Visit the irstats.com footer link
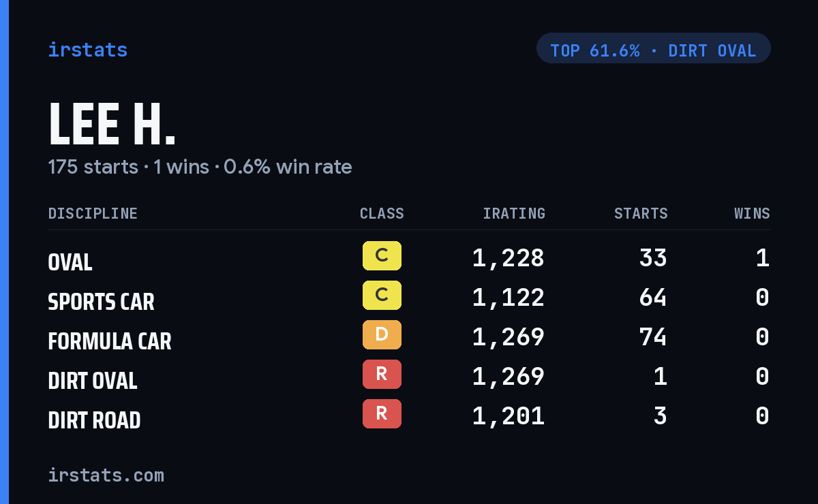The image size is (818, 504). (x=106, y=475)
